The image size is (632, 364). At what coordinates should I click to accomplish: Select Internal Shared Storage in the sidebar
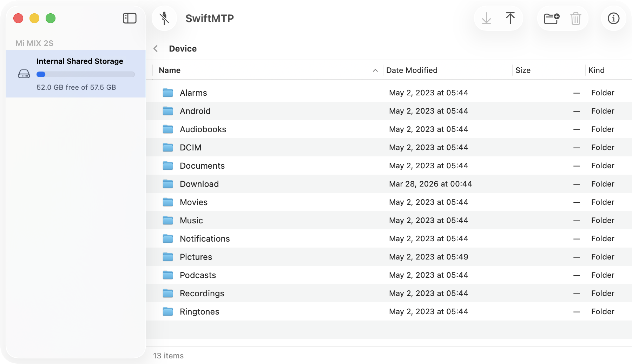pyautogui.click(x=80, y=61)
